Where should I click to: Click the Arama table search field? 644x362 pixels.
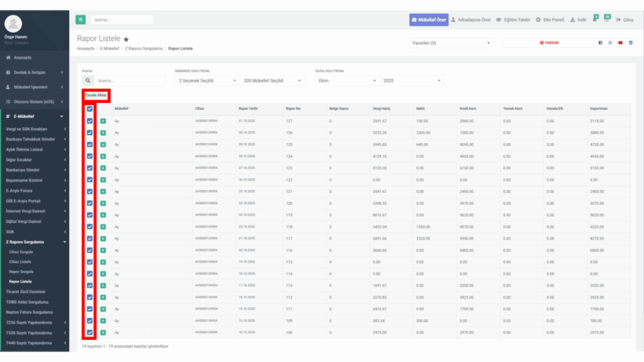click(x=130, y=81)
